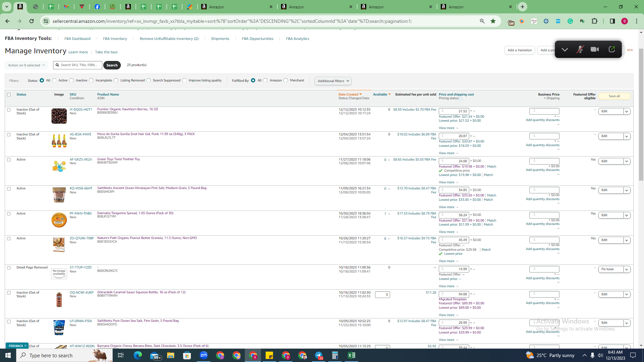Open FBA Opportunities
Image resolution: width=644 pixels, height=362 pixels.
coord(258,39)
